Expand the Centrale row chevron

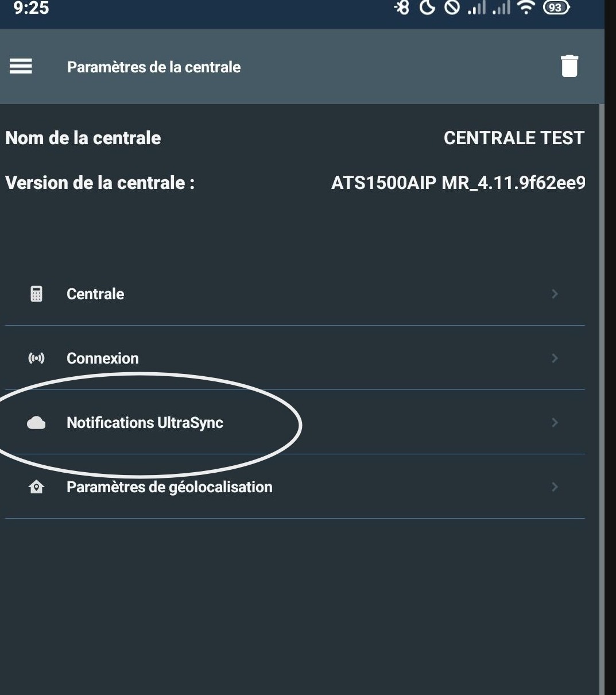[x=554, y=294]
